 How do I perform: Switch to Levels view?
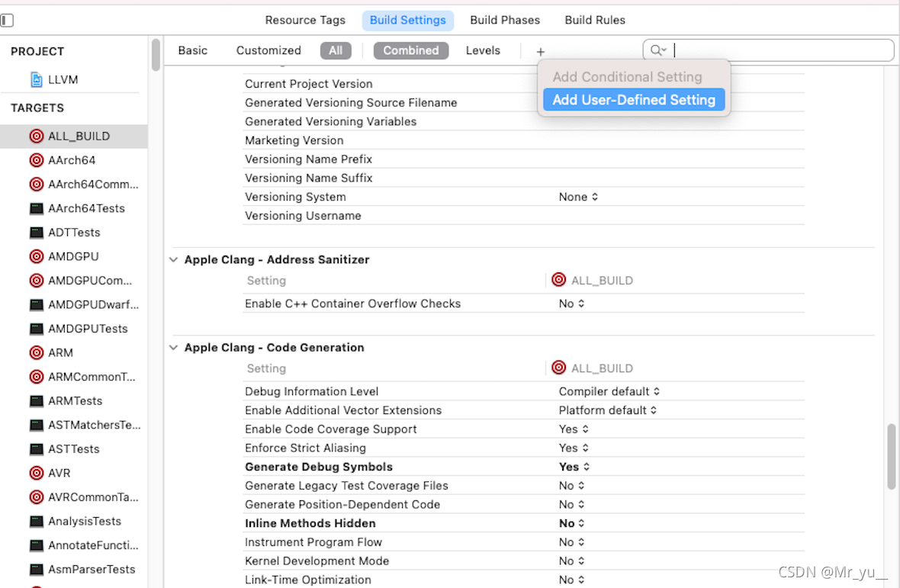coord(483,50)
